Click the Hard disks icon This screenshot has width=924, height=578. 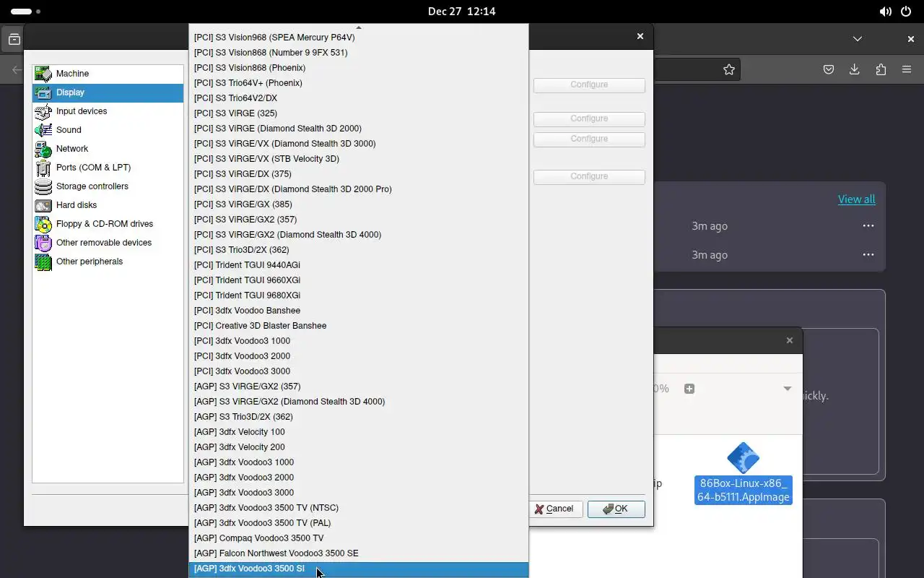pyautogui.click(x=43, y=205)
